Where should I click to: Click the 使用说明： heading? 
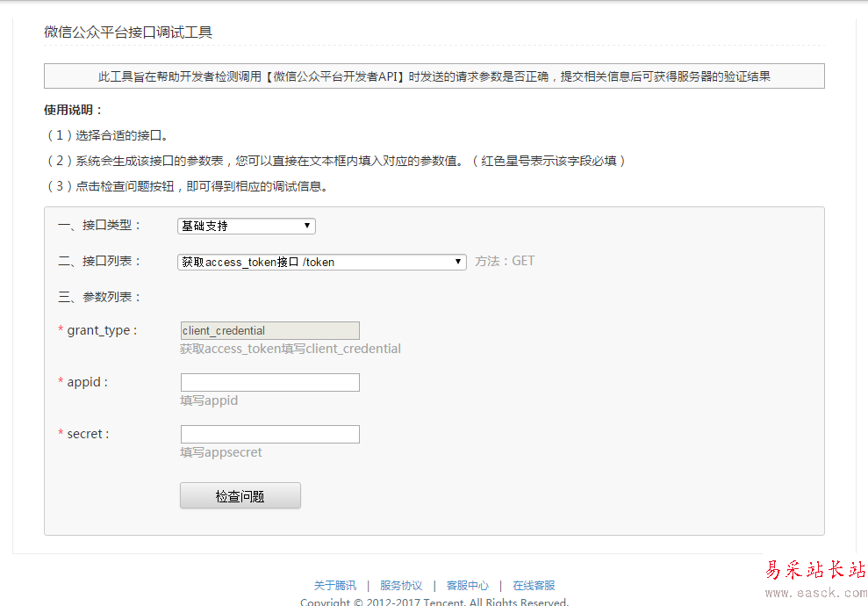pos(74,110)
